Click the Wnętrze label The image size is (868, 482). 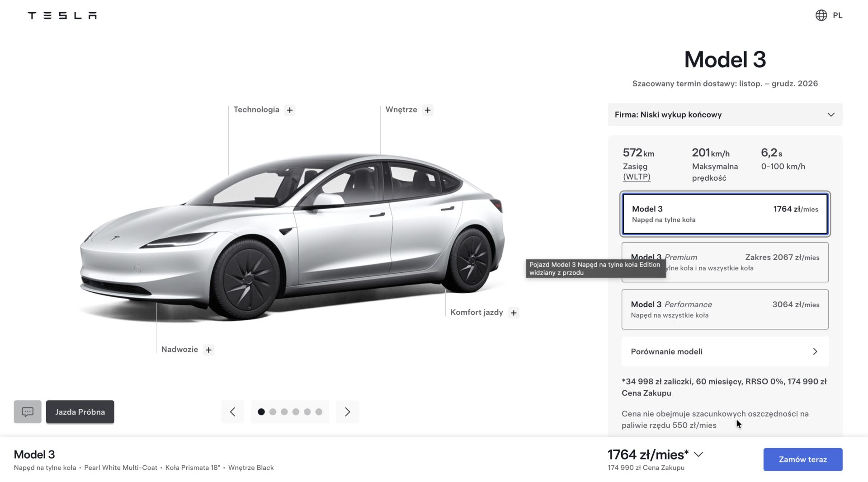[401, 110]
